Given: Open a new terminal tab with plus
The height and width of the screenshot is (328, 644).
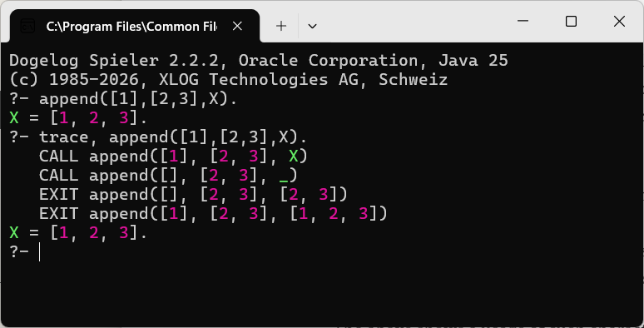Looking at the screenshot, I should click(x=281, y=27).
